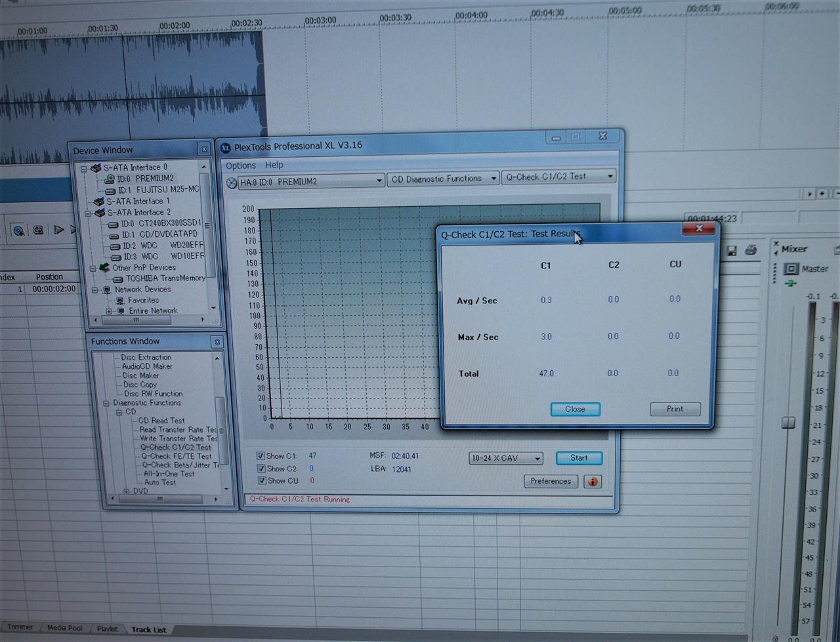
Task: Open PlexTools Preferences
Action: 551,481
